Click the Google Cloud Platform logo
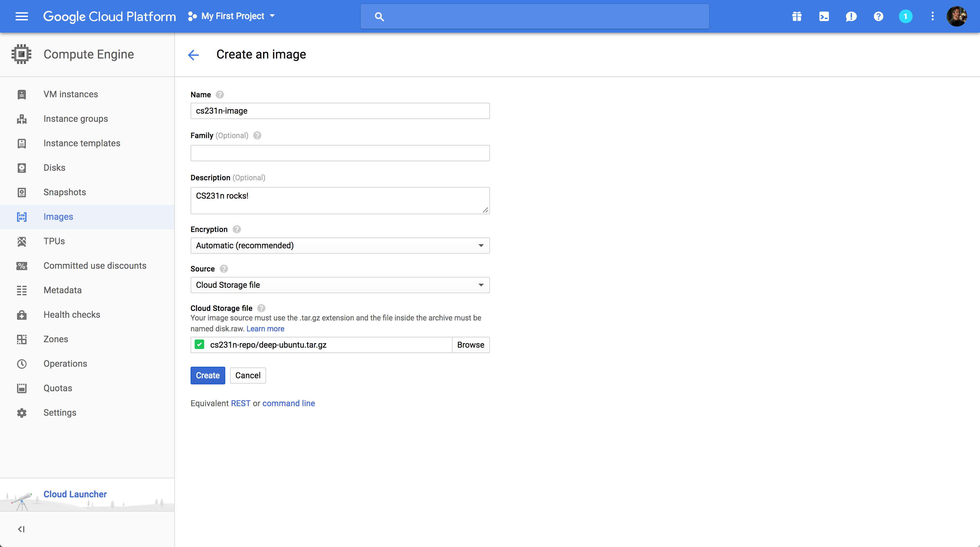Viewport: 980px width, 547px height. [x=110, y=16]
